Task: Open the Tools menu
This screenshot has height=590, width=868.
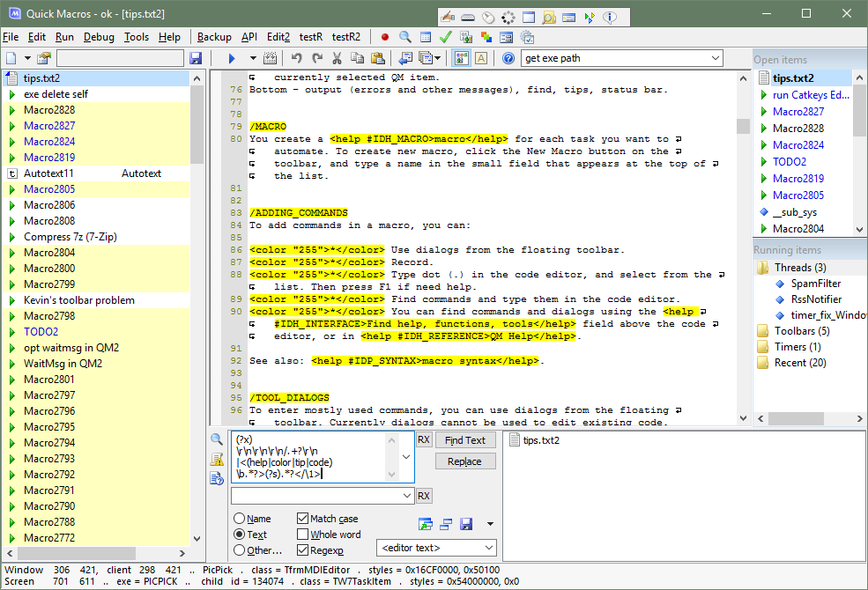Action: [x=136, y=37]
